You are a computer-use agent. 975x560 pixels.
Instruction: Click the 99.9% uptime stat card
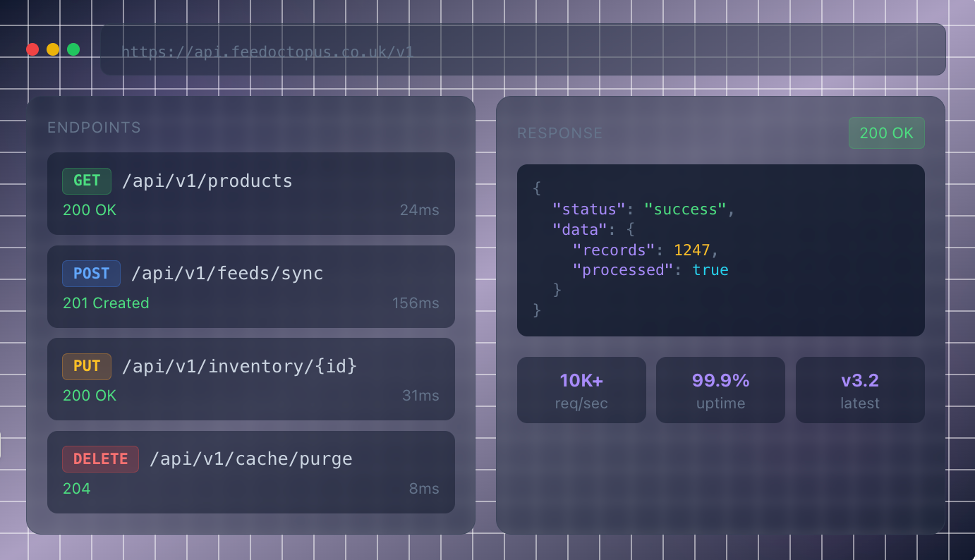click(720, 390)
